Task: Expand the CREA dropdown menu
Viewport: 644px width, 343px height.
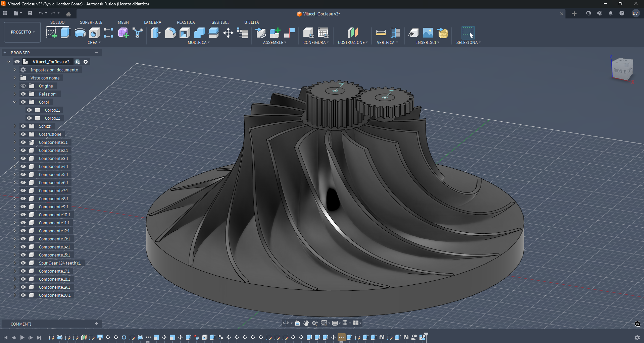Action: (94, 42)
